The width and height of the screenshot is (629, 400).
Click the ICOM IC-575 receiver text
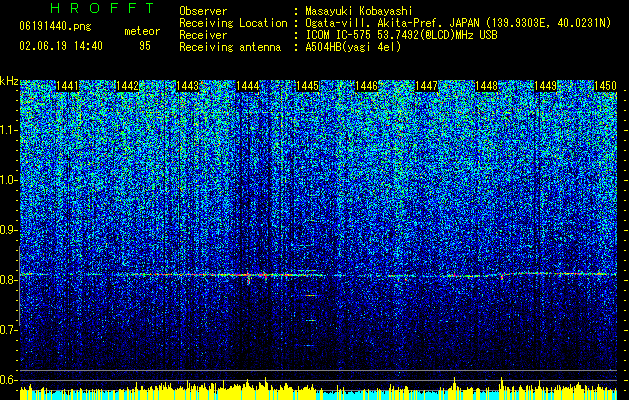pyautogui.click(x=401, y=35)
